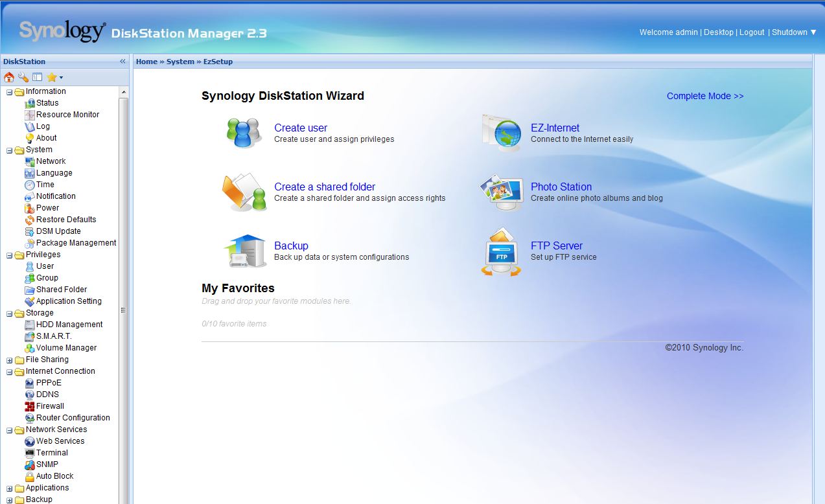The width and height of the screenshot is (825, 504).
Task: Expand the Backup folder in the tree
Action: click(9, 500)
